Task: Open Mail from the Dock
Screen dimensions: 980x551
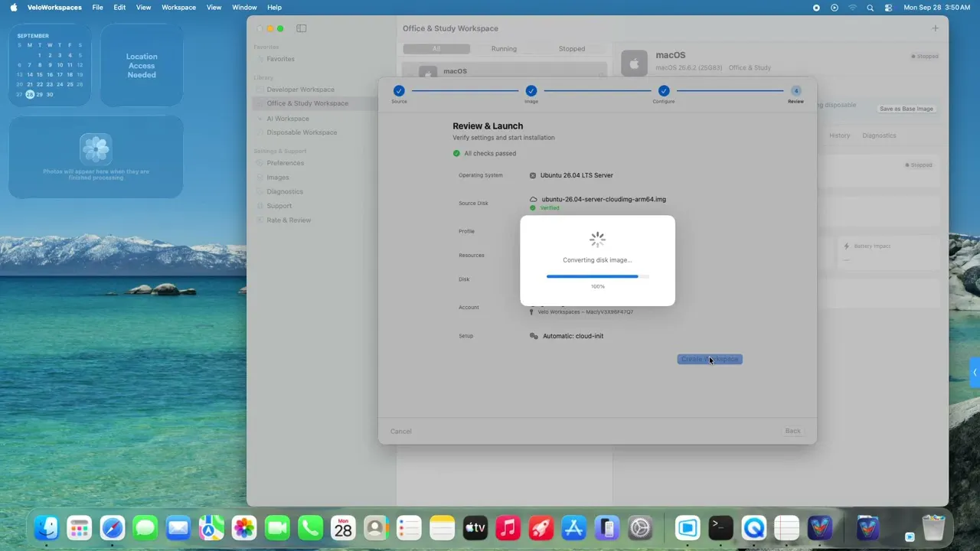Action: click(178, 528)
